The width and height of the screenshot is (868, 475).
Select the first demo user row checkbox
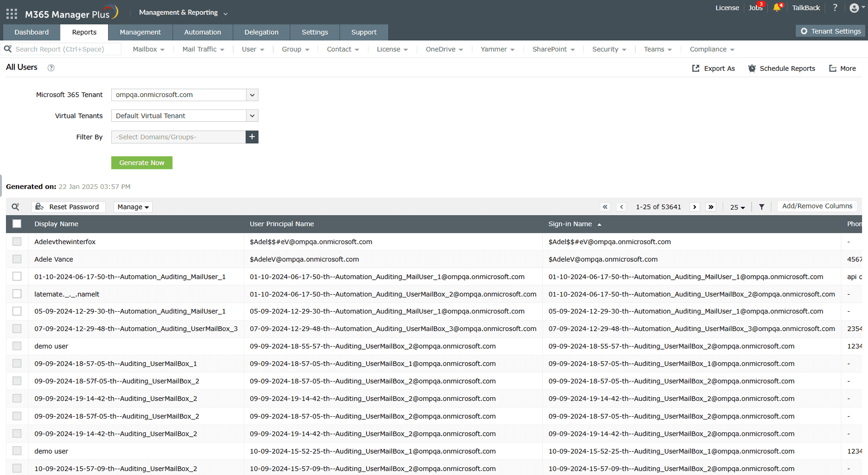(17, 346)
